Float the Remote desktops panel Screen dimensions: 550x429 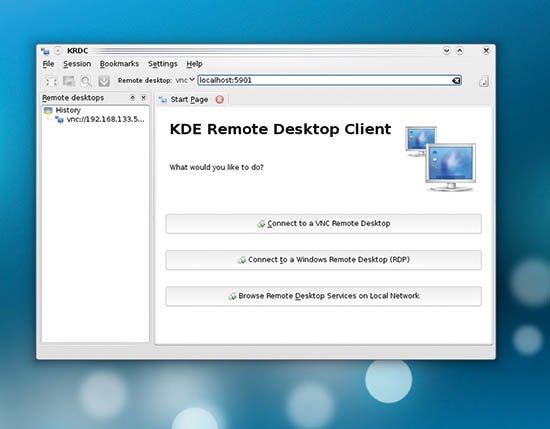(x=133, y=98)
